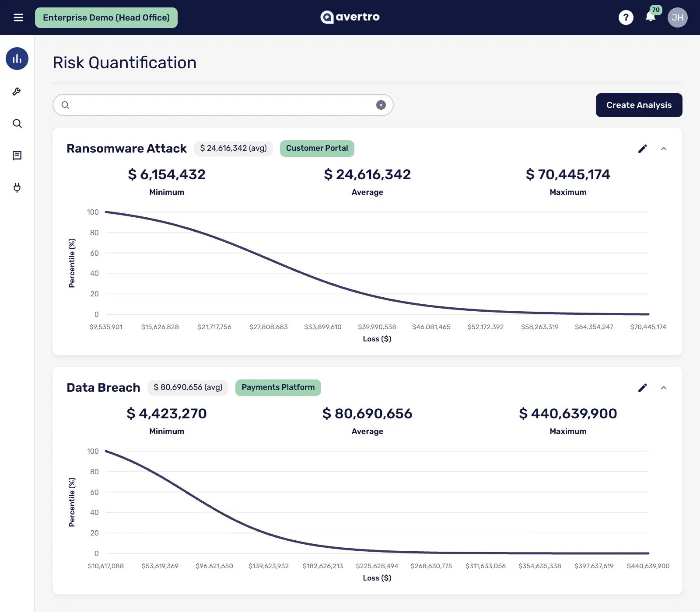
Task: Click the $ 6,154,432 Minimum value
Action: 167,174
